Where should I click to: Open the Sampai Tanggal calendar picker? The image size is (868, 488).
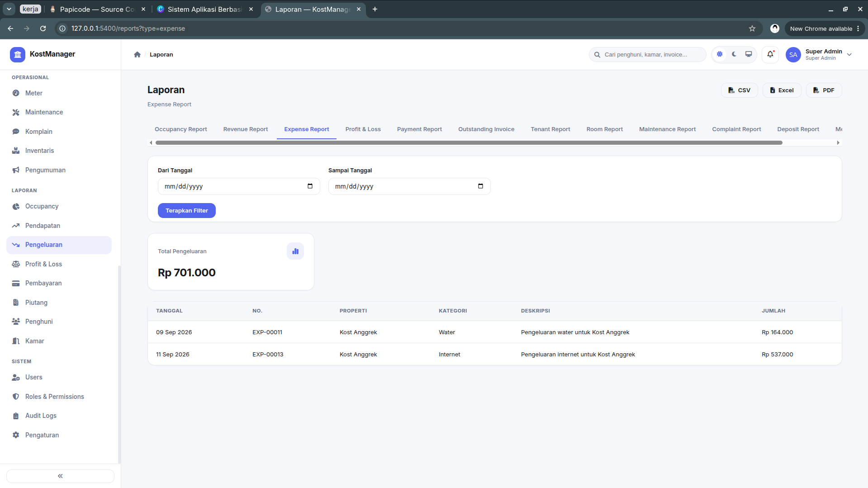coord(480,186)
